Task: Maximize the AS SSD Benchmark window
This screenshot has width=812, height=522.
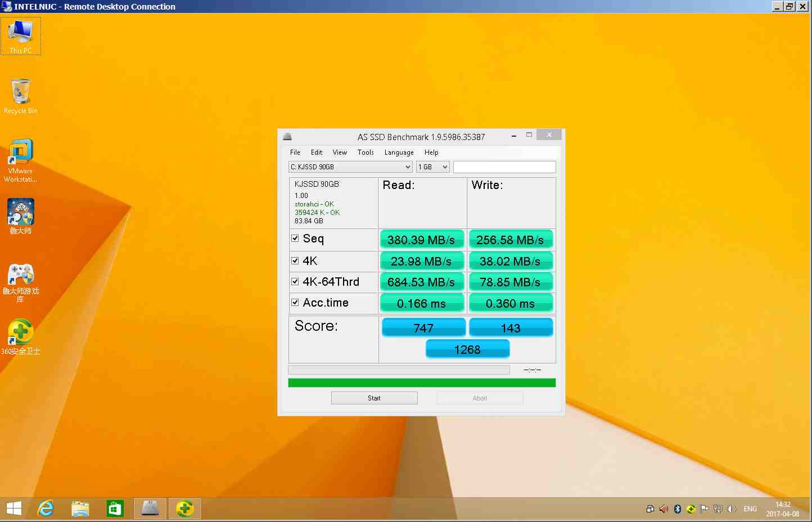Action: click(x=529, y=135)
